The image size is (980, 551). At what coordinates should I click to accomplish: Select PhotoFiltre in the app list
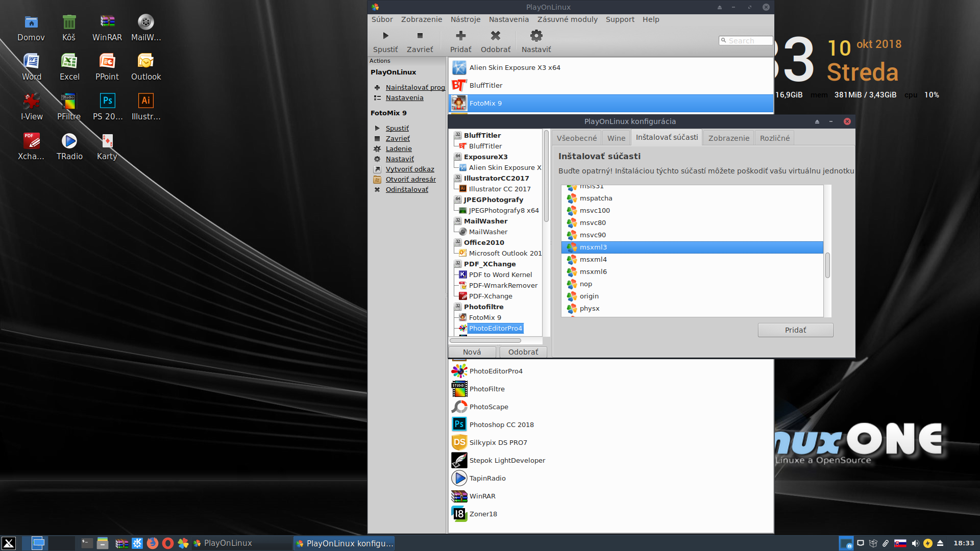(610, 389)
